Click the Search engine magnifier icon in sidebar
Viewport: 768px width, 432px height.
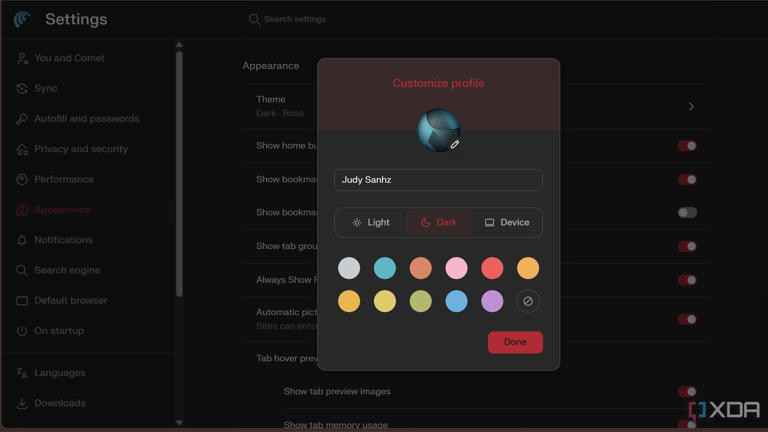click(x=22, y=270)
